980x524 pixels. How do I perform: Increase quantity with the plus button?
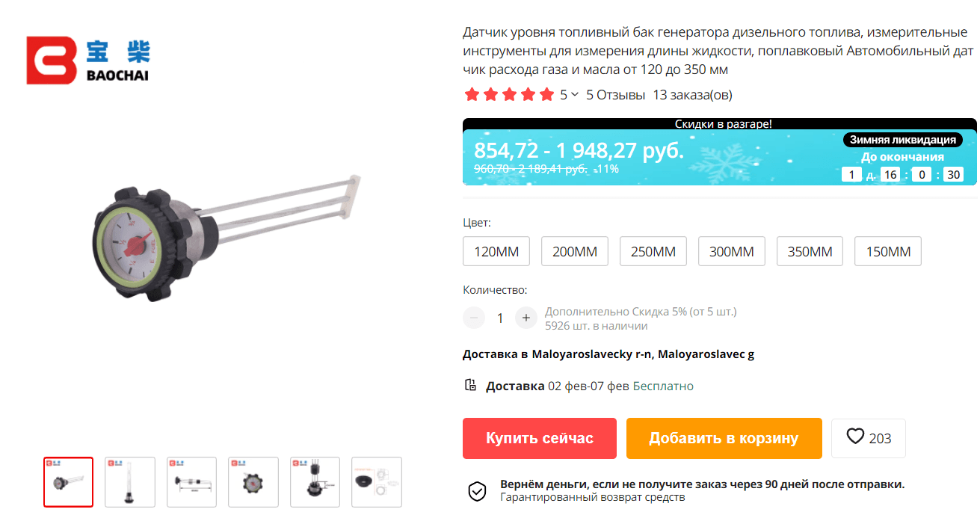click(x=526, y=318)
